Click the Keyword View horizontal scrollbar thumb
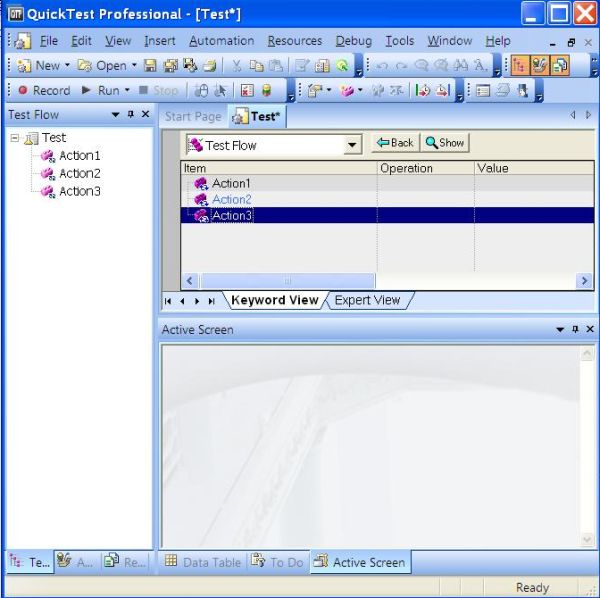This screenshot has height=598, width=600. [x=287, y=281]
